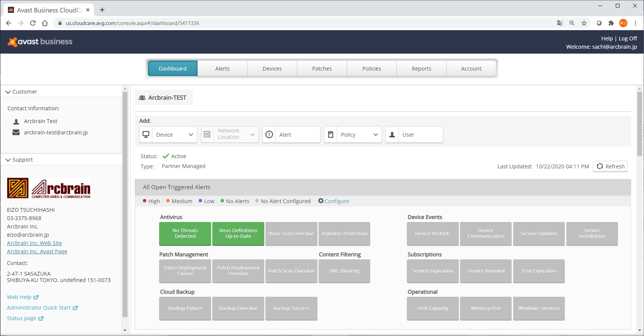Open Arcbrain Inc. Avast Page link
This screenshot has height=336, width=644.
pos(37,251)
